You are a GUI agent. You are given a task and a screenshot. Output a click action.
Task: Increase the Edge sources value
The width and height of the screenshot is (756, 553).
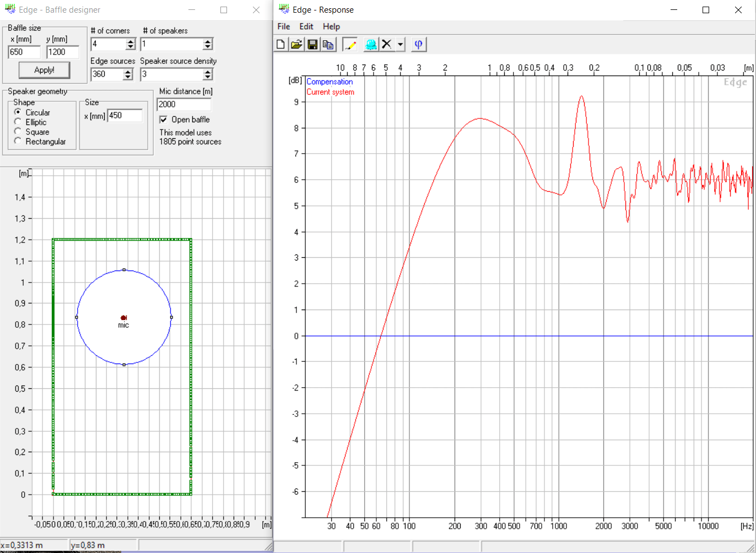(x=128, y=71)
